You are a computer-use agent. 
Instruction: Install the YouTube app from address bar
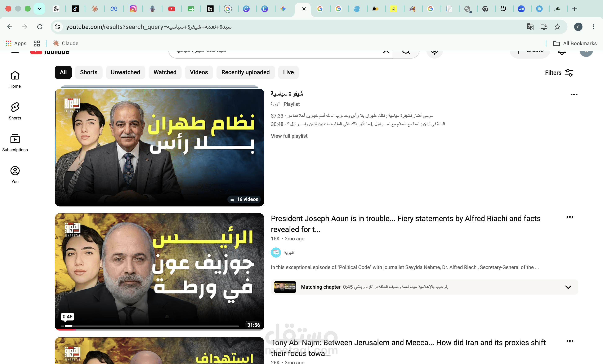[544, 27]
